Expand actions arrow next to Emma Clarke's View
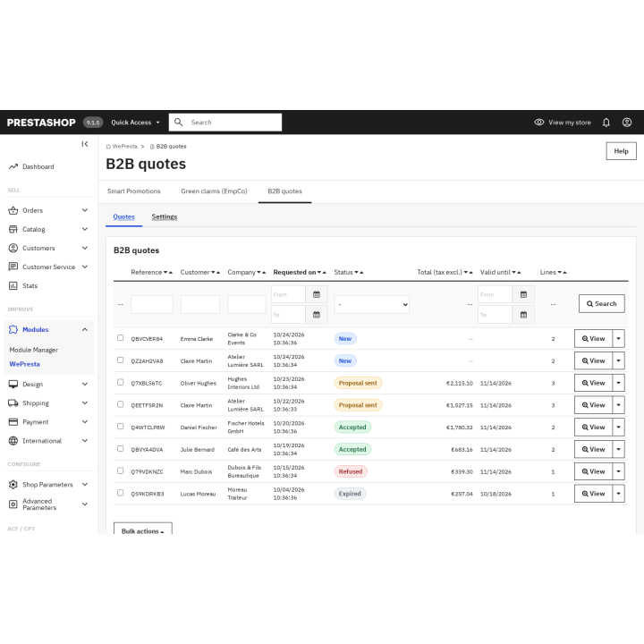Viewport: 644px width, 644px height. (x=619, y=339)
